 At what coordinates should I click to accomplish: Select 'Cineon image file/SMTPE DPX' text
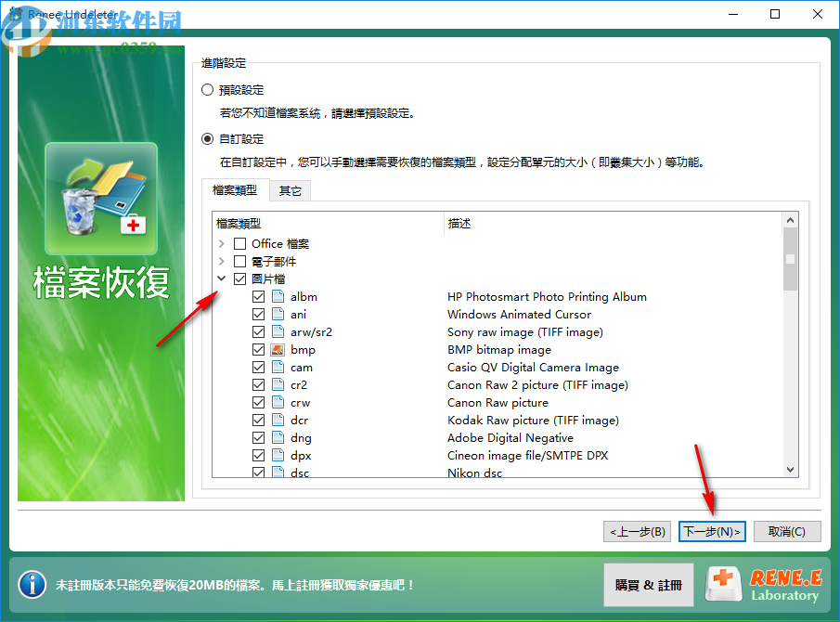pyautogui.click(x=528, y=456)
